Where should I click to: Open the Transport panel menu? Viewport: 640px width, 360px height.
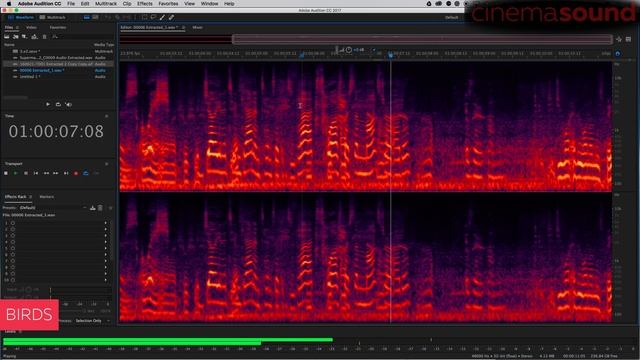point(107,164)
